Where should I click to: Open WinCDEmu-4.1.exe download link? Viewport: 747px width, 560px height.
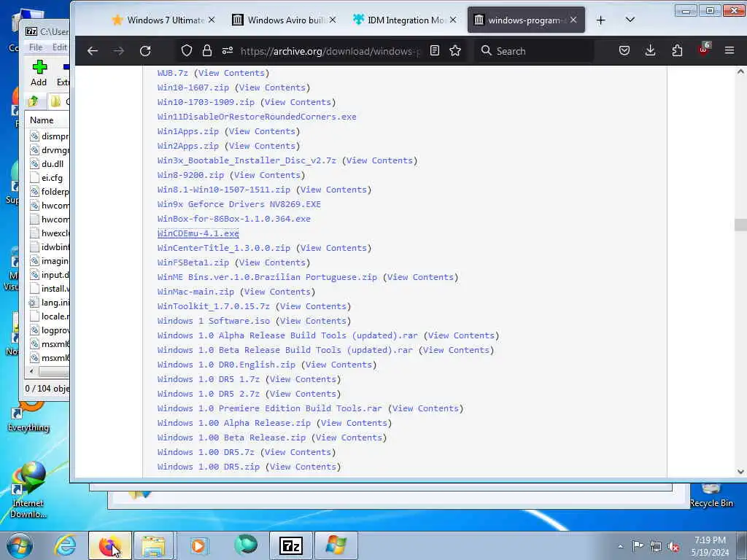click(198, 233)
